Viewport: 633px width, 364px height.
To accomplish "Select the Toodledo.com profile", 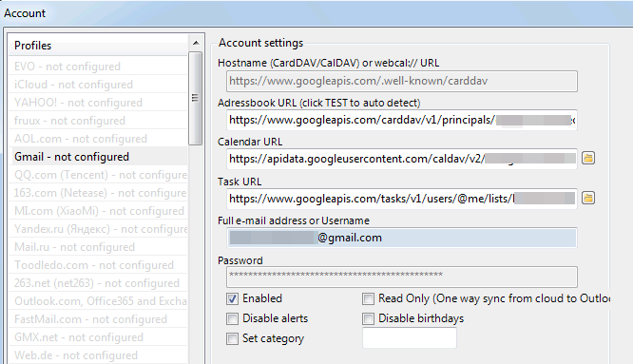I will point(98,265).
